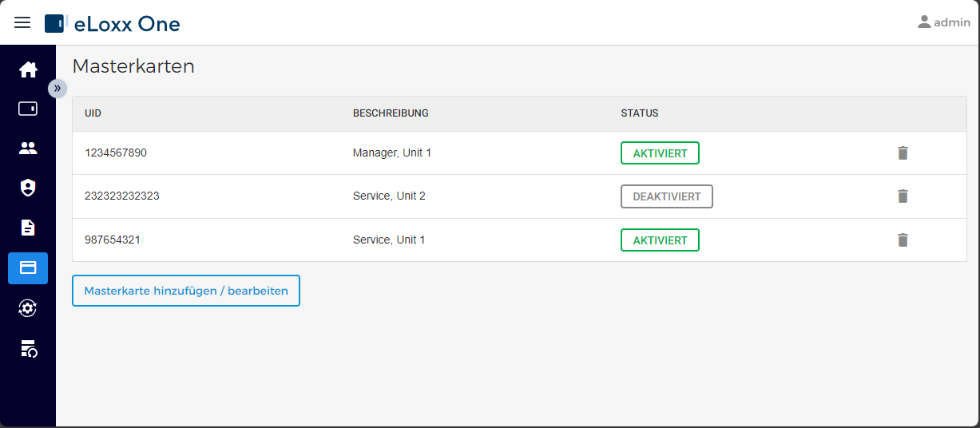Select the master cards sidebar icon
980x428 pixels.
28,268
